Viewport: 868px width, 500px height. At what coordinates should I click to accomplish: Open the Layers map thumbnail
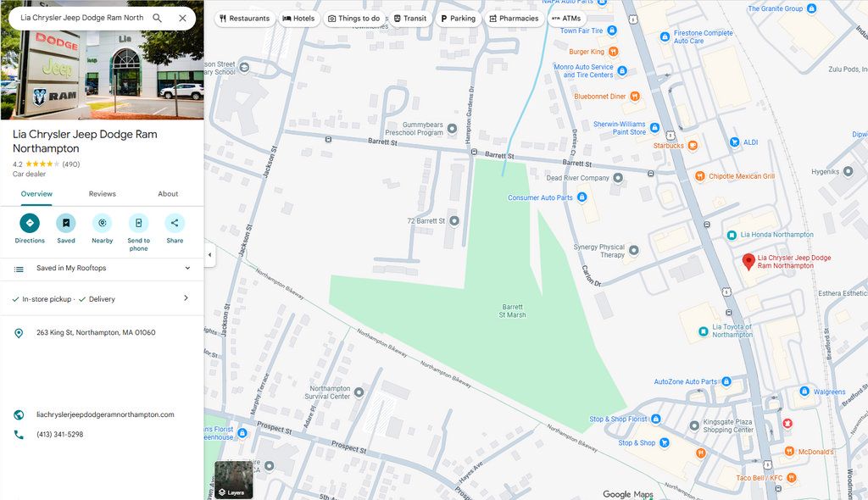click(234, 480)
